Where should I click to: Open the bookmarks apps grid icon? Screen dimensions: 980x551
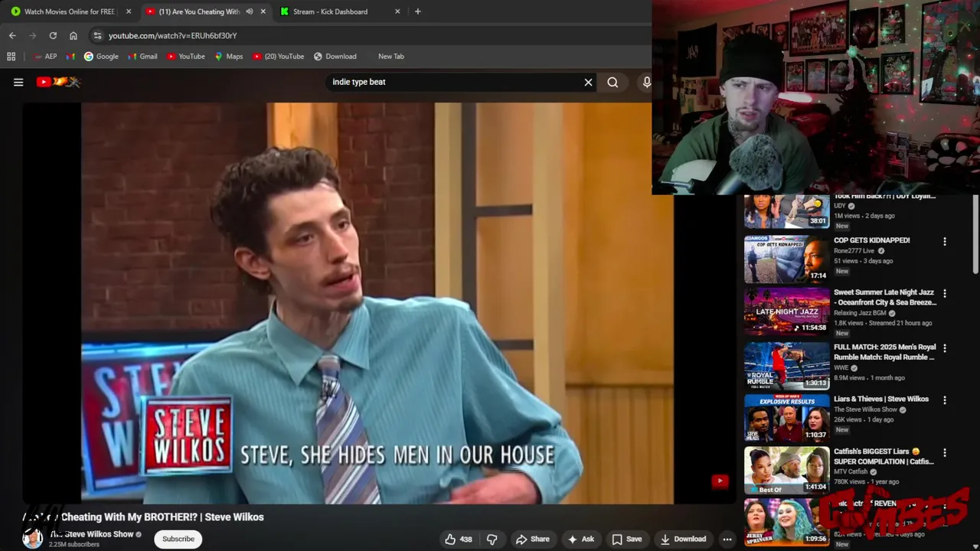(11, 56)
